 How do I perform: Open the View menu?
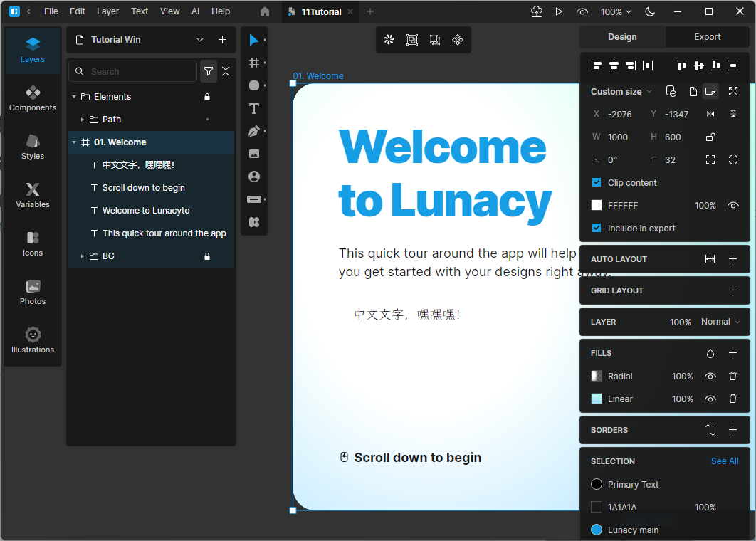169,11
